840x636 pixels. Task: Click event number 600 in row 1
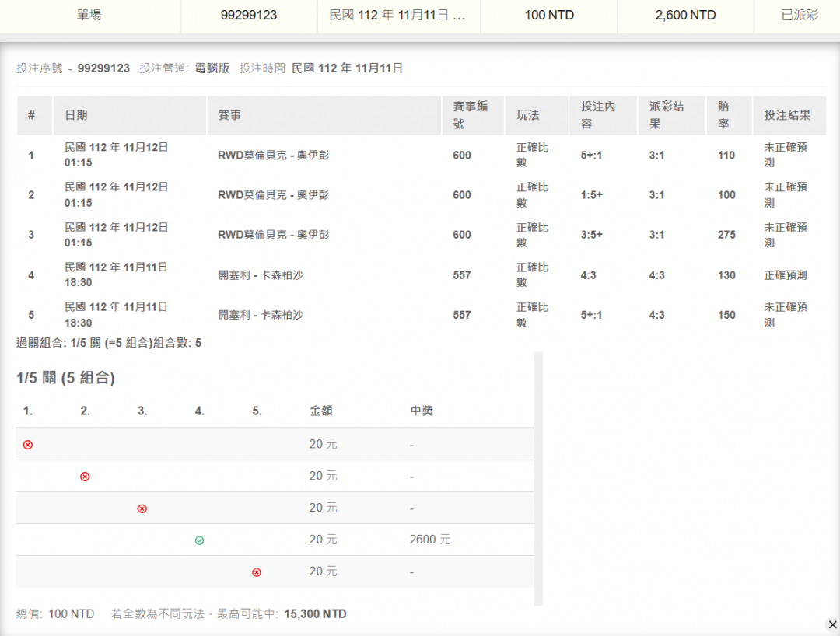click(x=462, y=156)
